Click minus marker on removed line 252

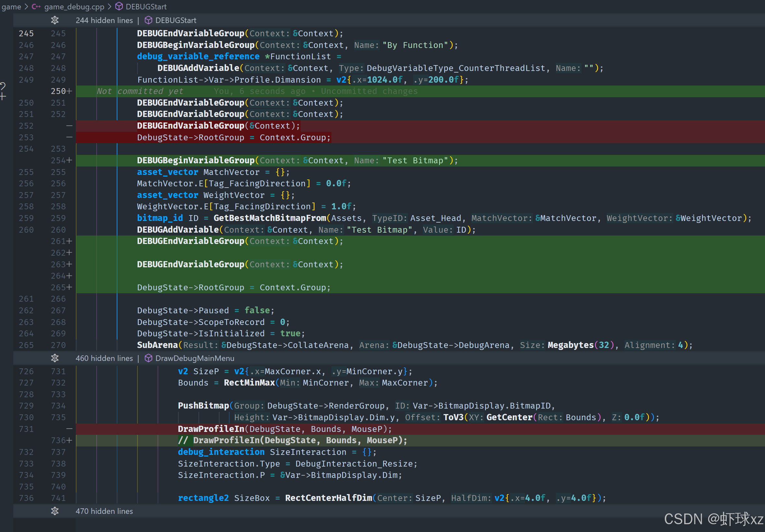(69, 126)
